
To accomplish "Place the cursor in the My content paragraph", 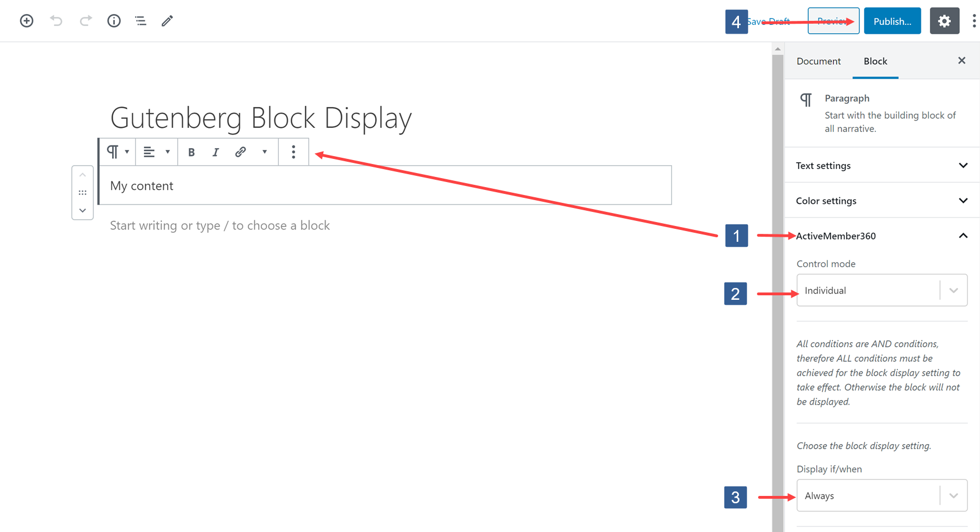I will coord(141,185).
